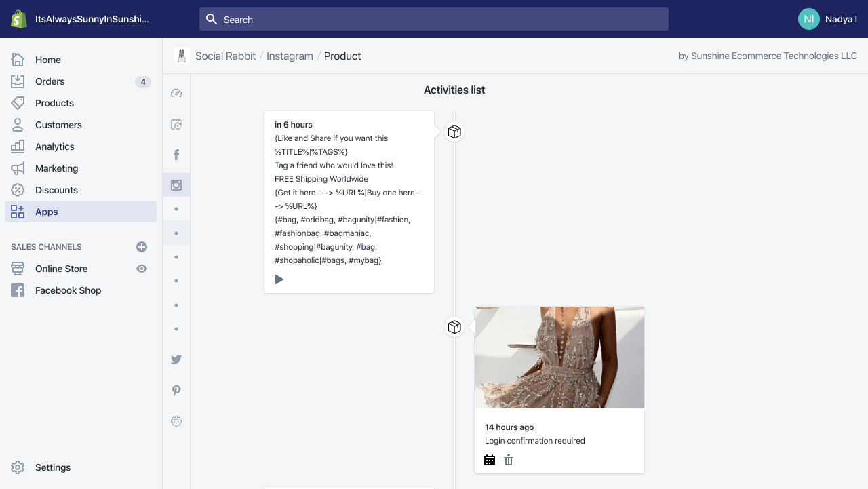Click the box timeline marker beside dress post
This screenshot has height=489, width=868.
[454, 327]
